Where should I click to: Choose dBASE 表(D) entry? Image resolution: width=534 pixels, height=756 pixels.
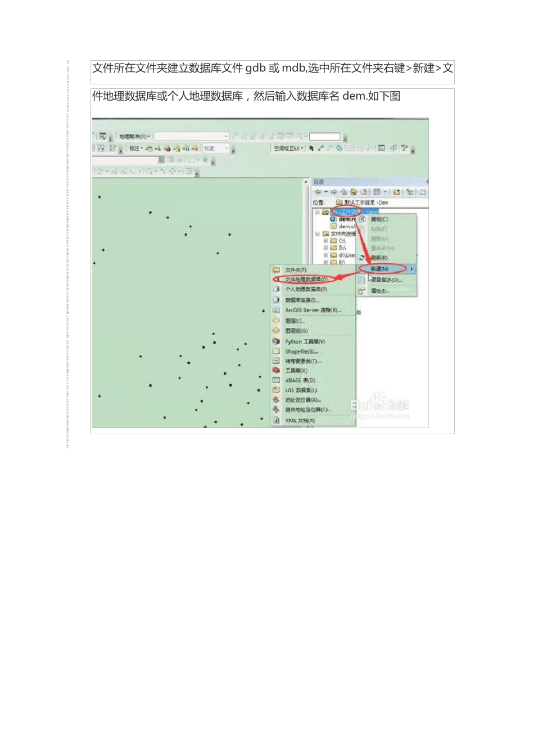313,380
